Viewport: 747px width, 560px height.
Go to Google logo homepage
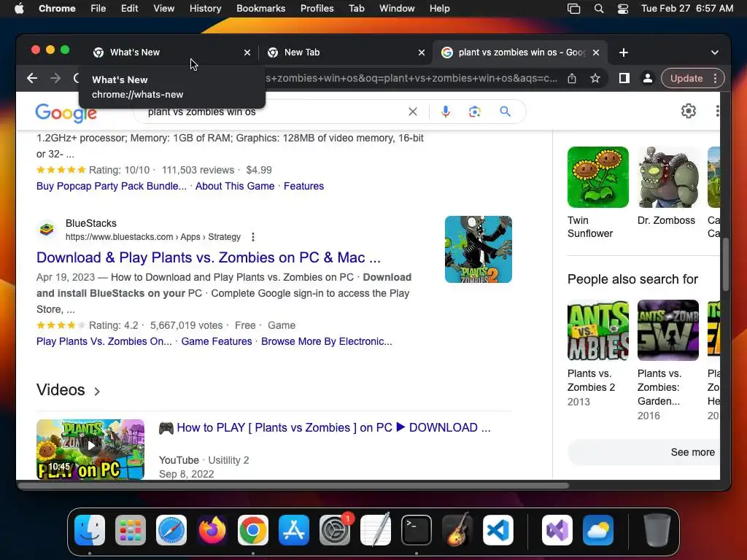click(x=66, y=113)
